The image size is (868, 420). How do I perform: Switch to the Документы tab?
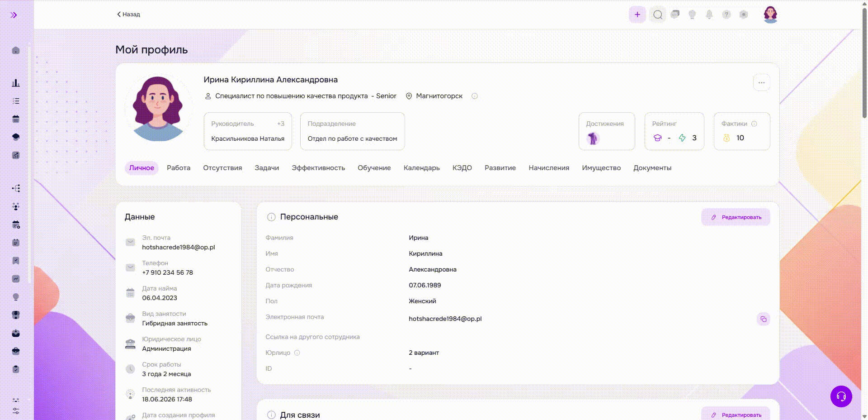(652, 168)
